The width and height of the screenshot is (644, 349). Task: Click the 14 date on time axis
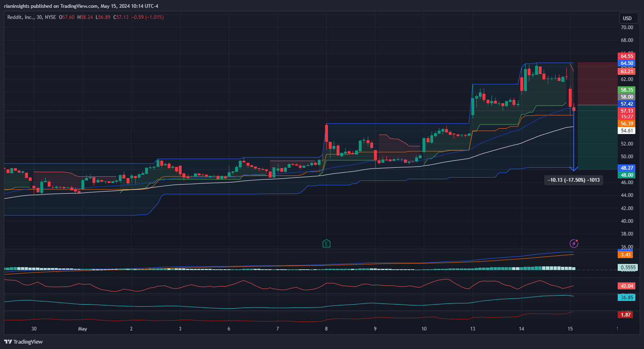(x=522, y=329)
